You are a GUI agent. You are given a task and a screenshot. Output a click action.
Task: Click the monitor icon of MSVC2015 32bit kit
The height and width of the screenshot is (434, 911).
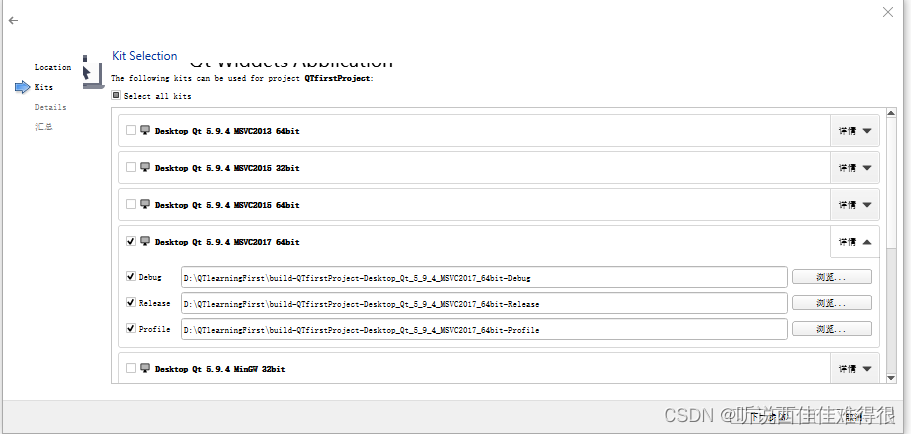tap(145, 167)
